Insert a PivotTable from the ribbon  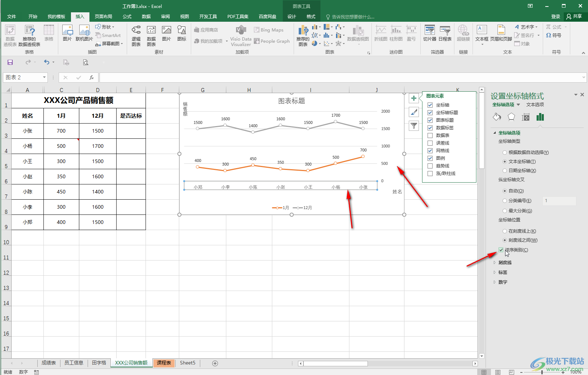pos(10,36)
